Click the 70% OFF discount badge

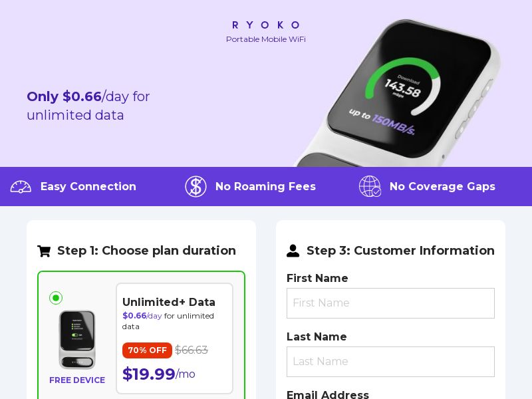pos(147,350)
